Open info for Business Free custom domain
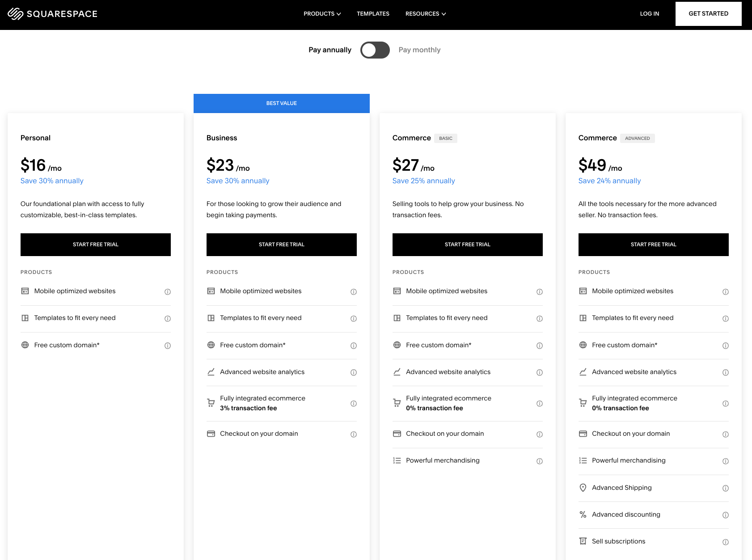 [354, 345]
